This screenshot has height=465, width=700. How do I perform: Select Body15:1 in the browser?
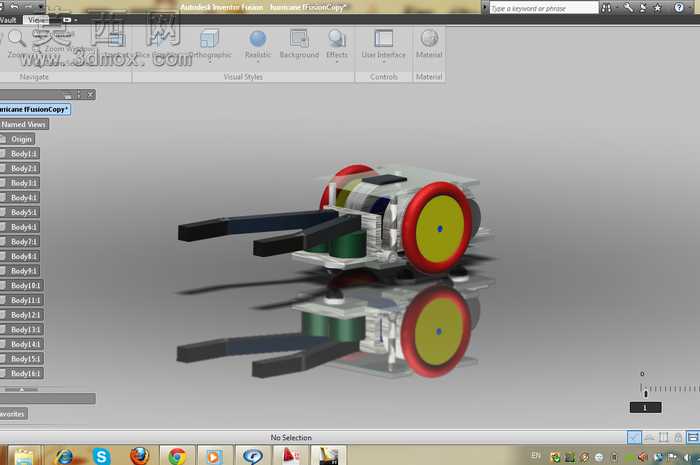[x=21, y=359]
